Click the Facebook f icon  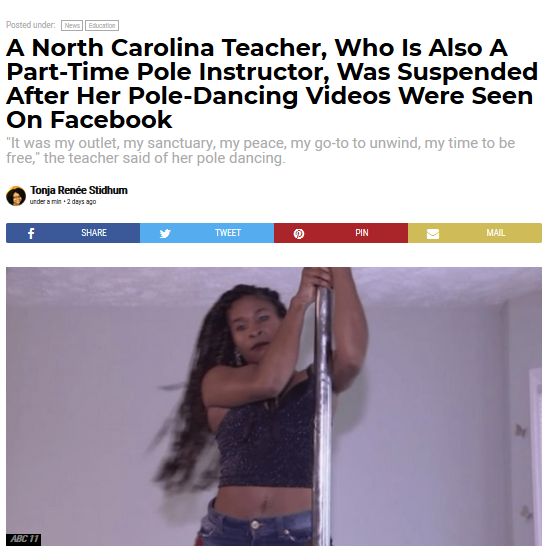point(31,233)
